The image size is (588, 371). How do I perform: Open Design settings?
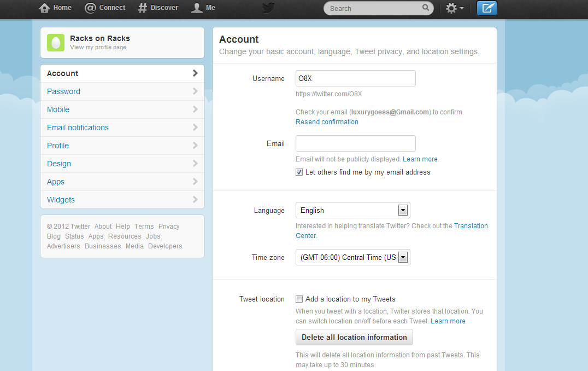pyautogui.click(x=122, y=164)
